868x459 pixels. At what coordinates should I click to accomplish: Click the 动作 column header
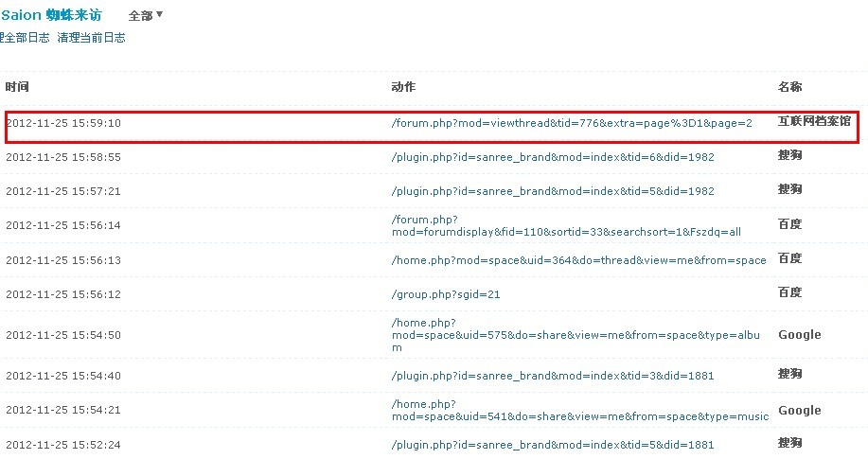point(403,87)
